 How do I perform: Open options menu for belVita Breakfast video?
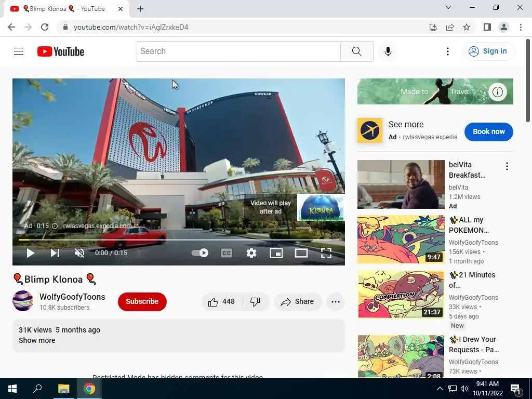(507, 166)
